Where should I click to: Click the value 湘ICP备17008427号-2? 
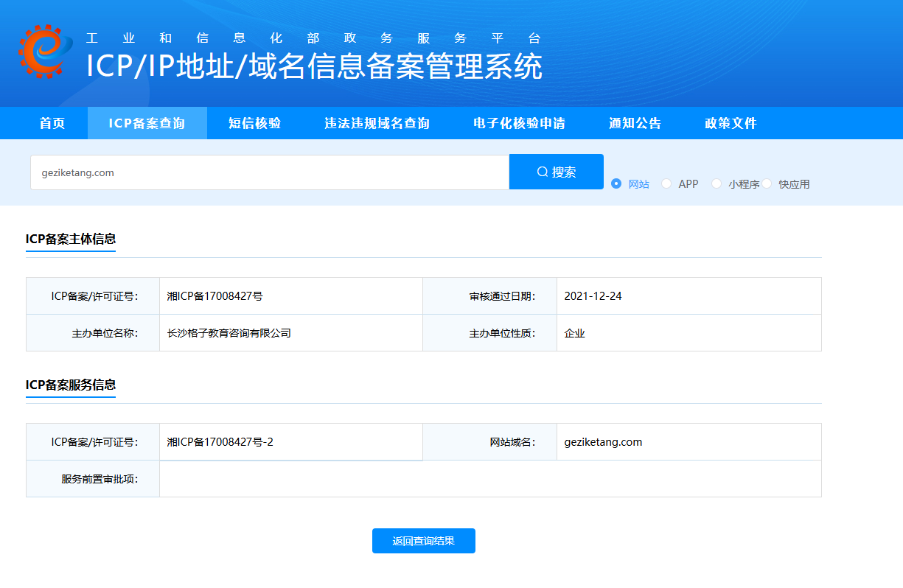point(220,442)
